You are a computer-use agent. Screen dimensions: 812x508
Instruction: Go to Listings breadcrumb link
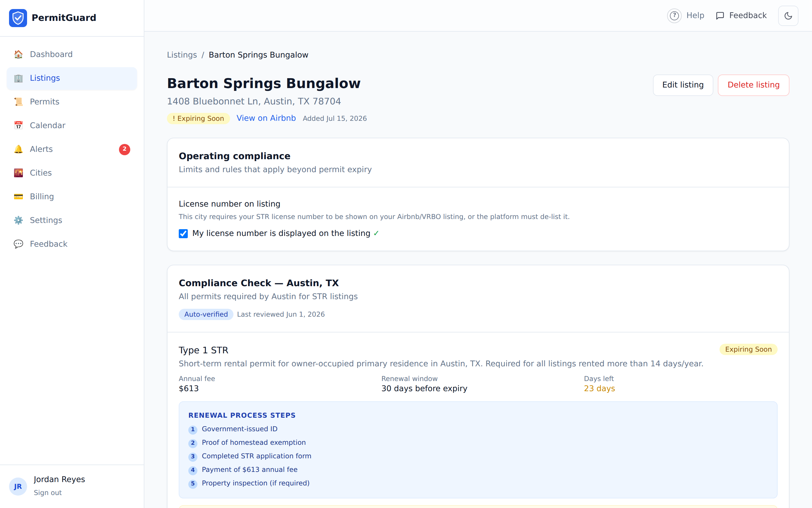pos(182,55)
